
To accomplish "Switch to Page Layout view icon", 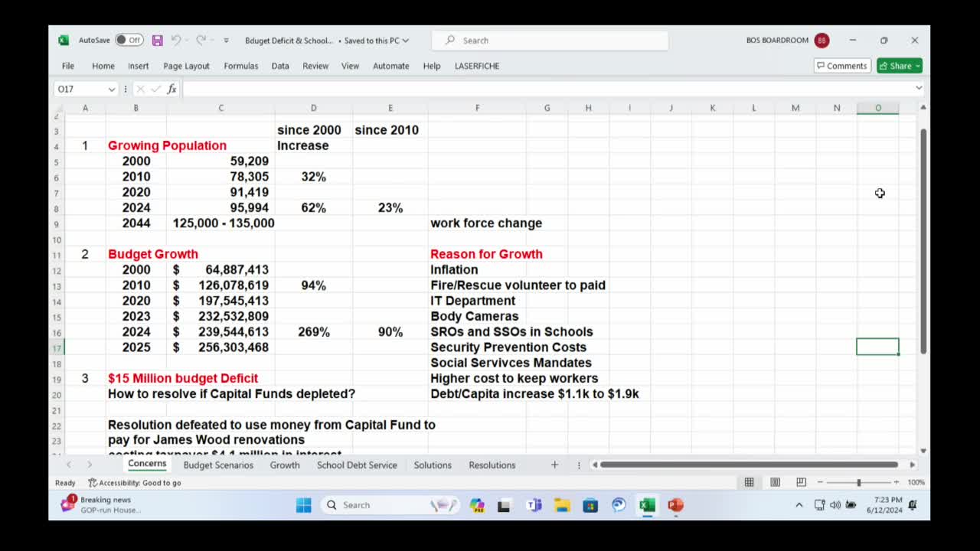I will pyautogui.click(x=775, y=482).
